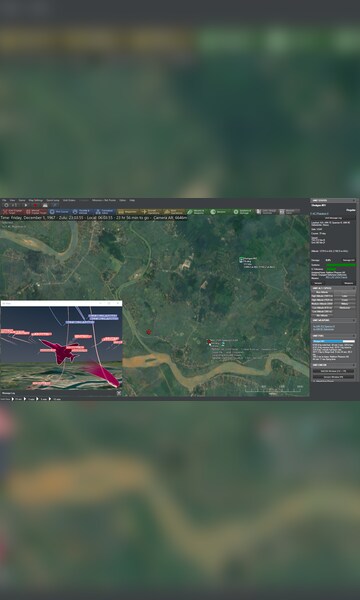The height and width of the screenshot is (600, 360).
Task: Open the Throttle & Altitude tool
Action: coord(81,212)
